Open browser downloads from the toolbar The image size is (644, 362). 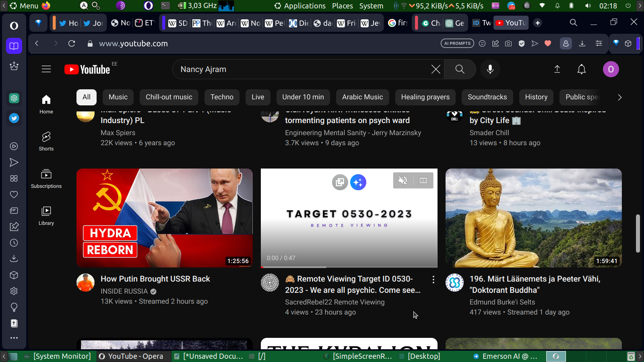(582, 43)
